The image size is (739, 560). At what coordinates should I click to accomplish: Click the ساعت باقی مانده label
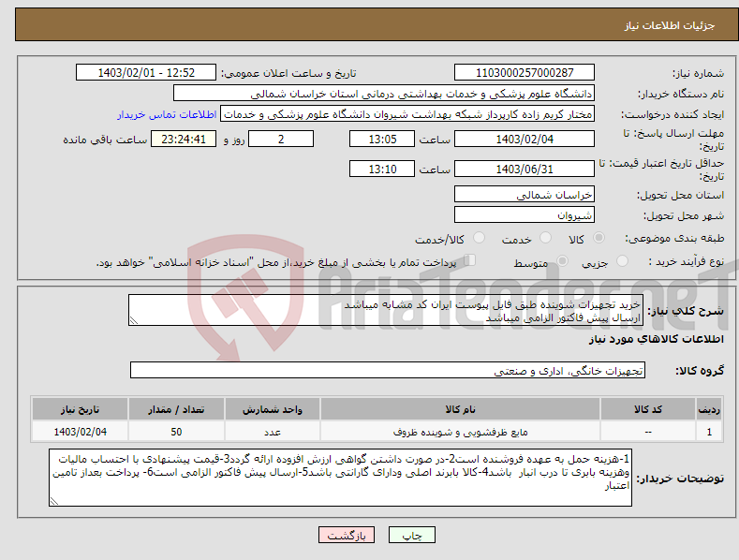tap(105, 140)
